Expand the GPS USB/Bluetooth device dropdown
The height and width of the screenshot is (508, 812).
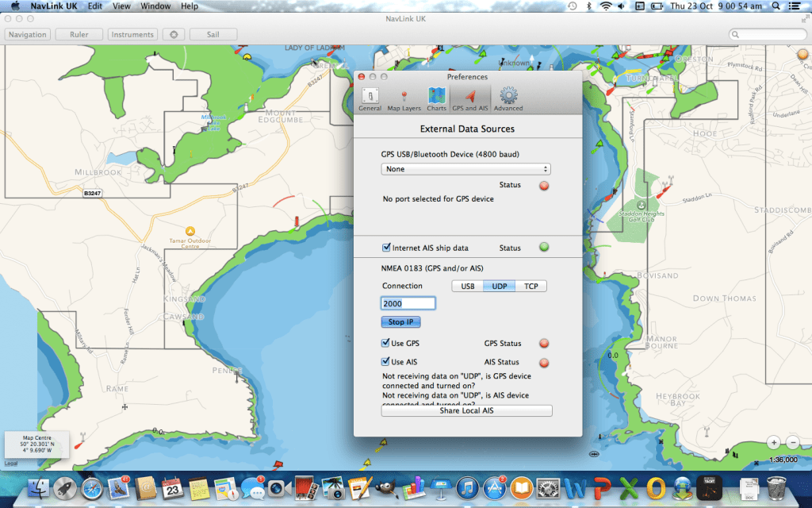pos(466,169)
